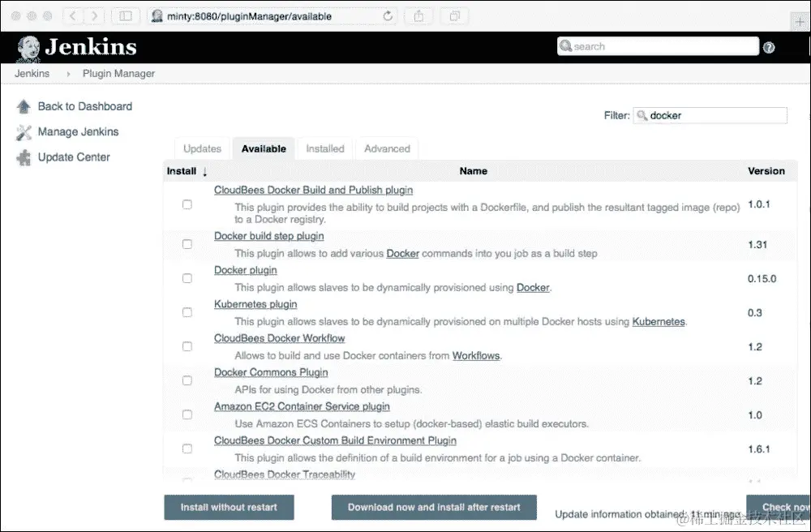The height and width of the screenshot is (532, 811).
Task: Click the Back to Dashboard arrow icon
Action: click(x=24, y=106)
